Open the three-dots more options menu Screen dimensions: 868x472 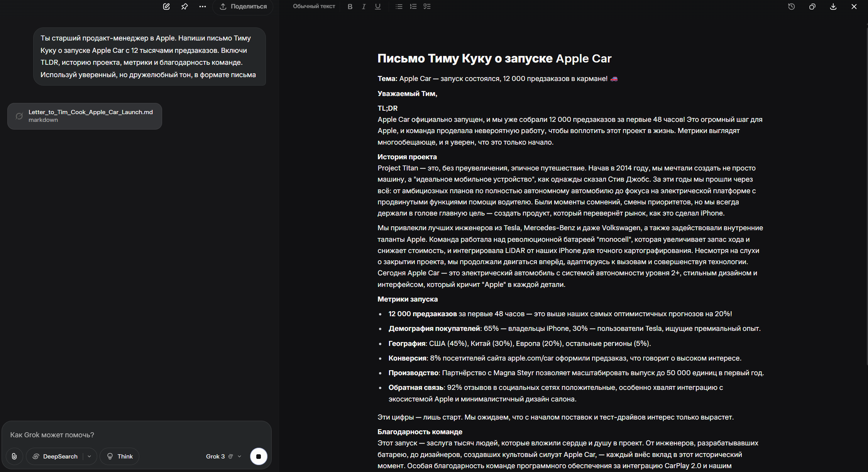(203, 7)
